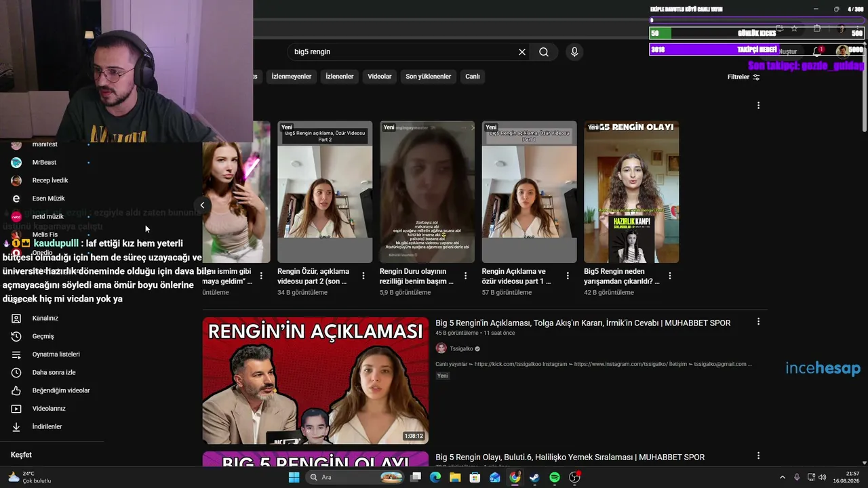Select the Son yüklenenler filter chip
This screenshot has width=868, height=488.
[x=429, y=77]
